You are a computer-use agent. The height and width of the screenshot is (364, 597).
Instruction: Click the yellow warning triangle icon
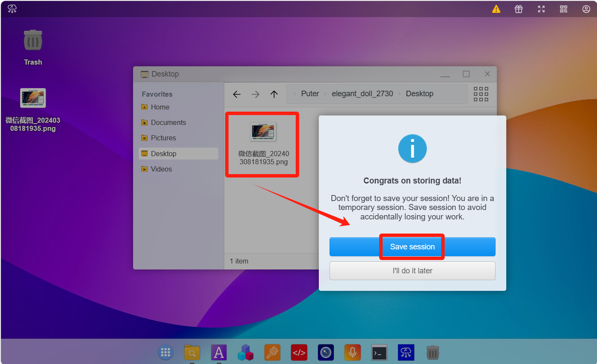(496, 9)
